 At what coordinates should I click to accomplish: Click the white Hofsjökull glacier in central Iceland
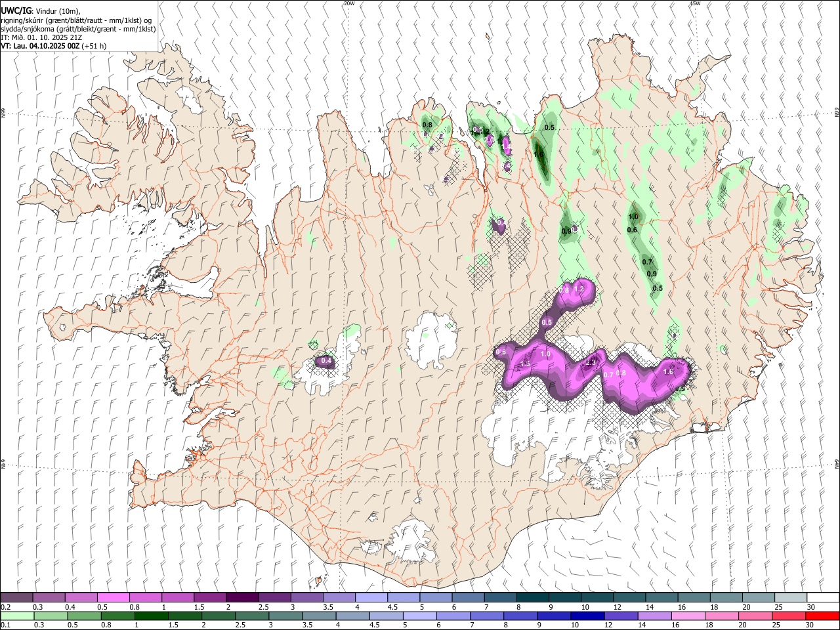[430, 341]
